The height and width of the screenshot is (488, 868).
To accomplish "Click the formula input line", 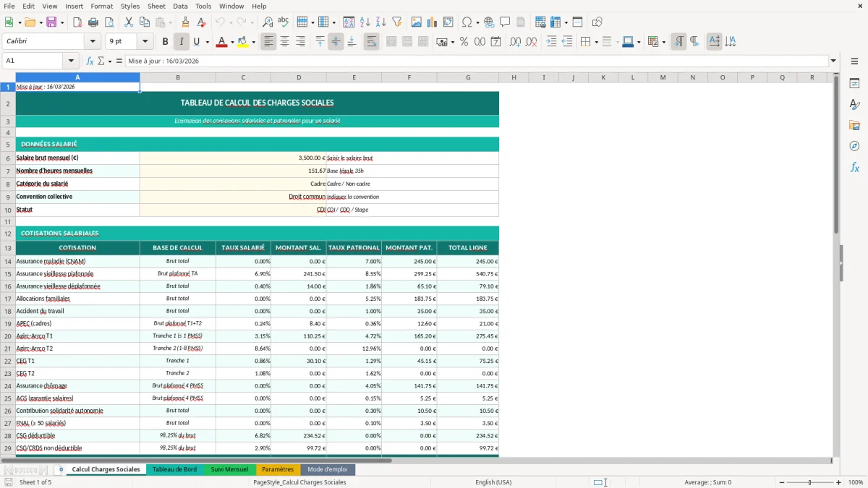I will 476,61.
